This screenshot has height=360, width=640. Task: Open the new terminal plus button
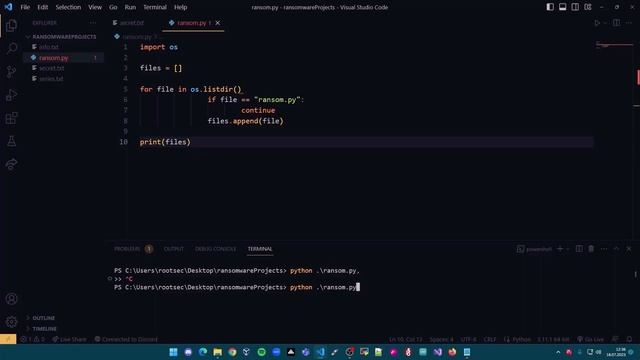point(560,249)
